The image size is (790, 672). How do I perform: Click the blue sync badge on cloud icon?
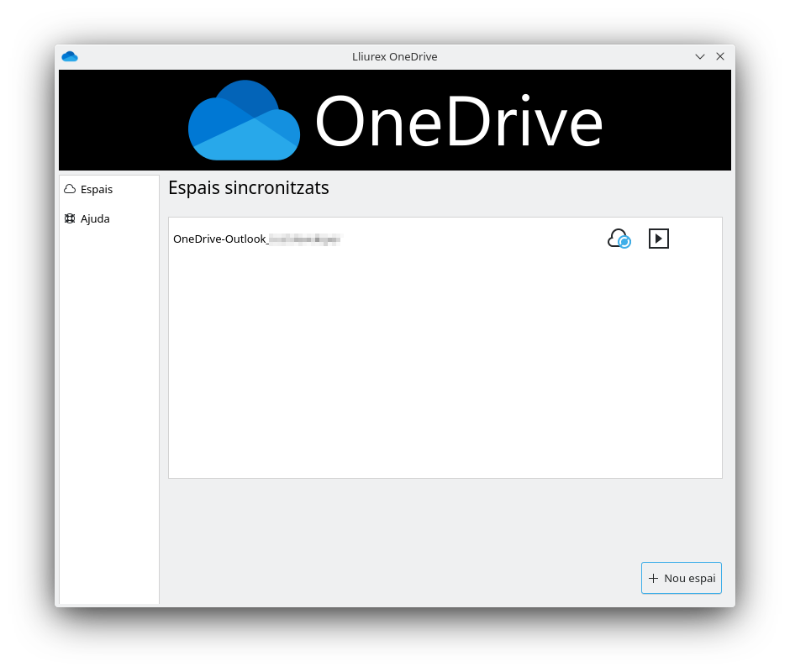624,242
